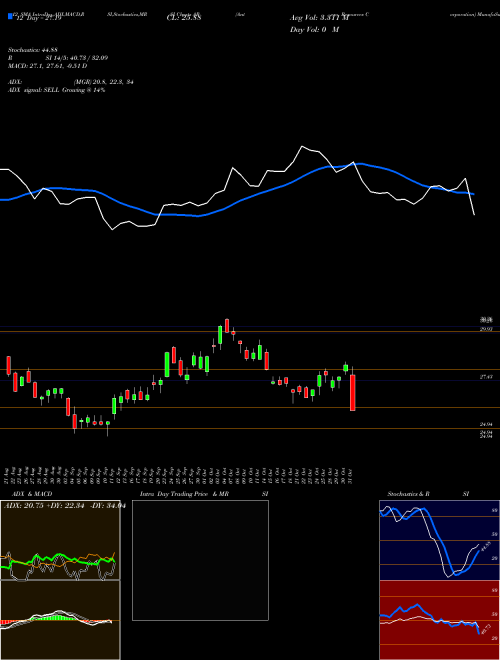The width and height of the screenshot is (500, 660).
Task: Select the 'Stochastics: 44.88' value line
Action: (32, 50)
